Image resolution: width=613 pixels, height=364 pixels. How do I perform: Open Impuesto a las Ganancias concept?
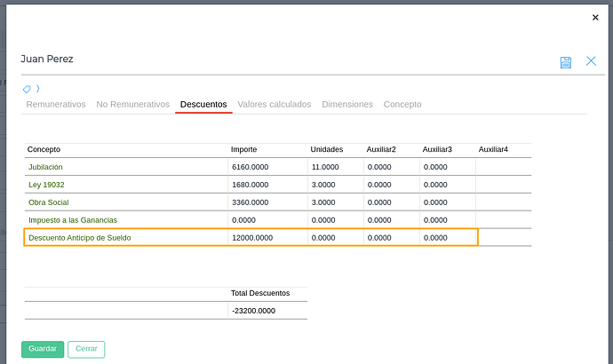[x=73, y=219]
